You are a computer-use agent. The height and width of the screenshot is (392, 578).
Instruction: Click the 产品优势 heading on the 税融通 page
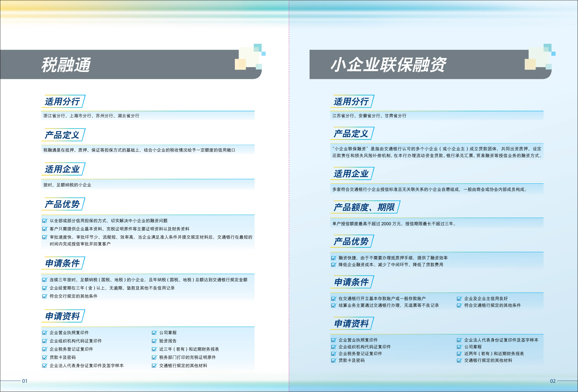point(62,204)
